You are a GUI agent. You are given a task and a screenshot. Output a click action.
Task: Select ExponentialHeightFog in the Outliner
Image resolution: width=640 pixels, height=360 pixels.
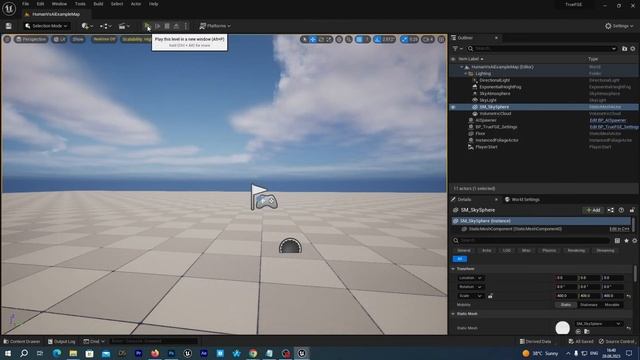click(x=500, y=87)
